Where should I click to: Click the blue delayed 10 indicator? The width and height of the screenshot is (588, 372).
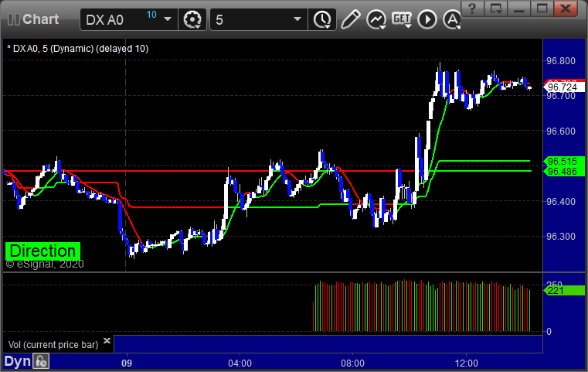pos(151,15)
